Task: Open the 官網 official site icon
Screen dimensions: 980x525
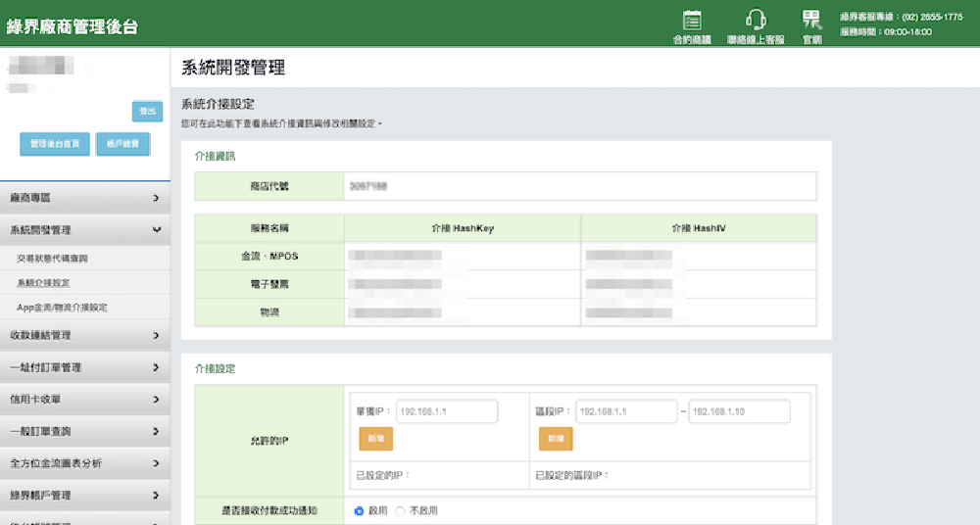Action: tap(811, 26)
